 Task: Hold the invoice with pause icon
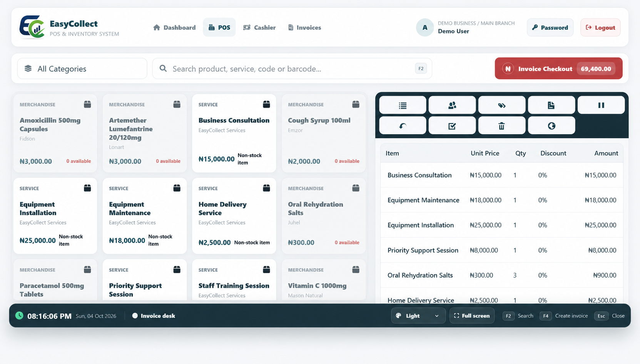[601, 105]
